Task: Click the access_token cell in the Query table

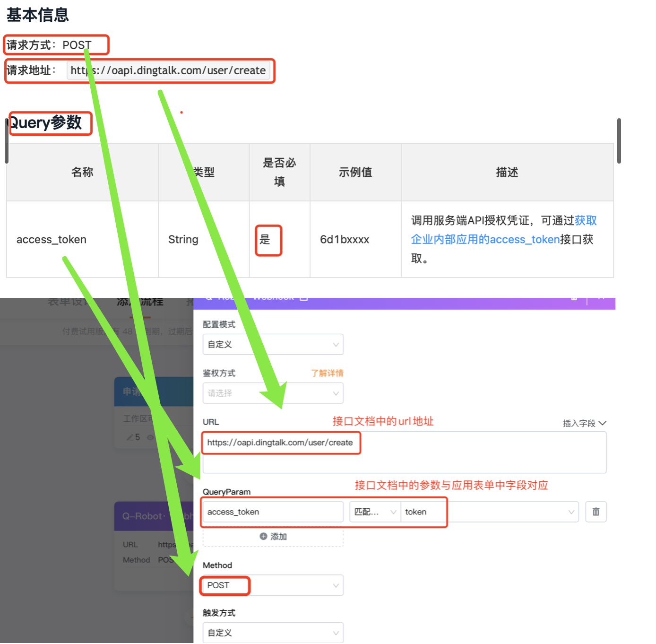Action: pos(82,239)
